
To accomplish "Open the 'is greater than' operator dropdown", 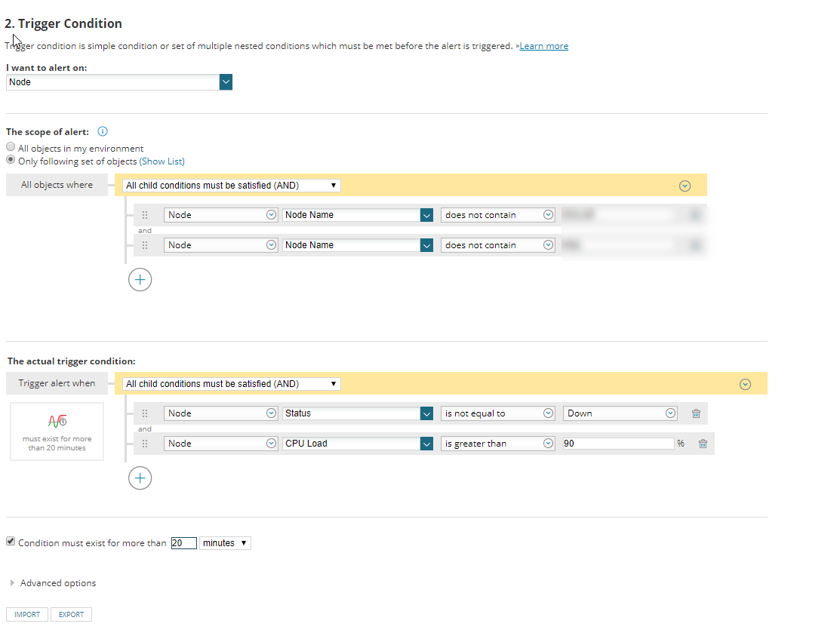I will [x=497, y=444].
